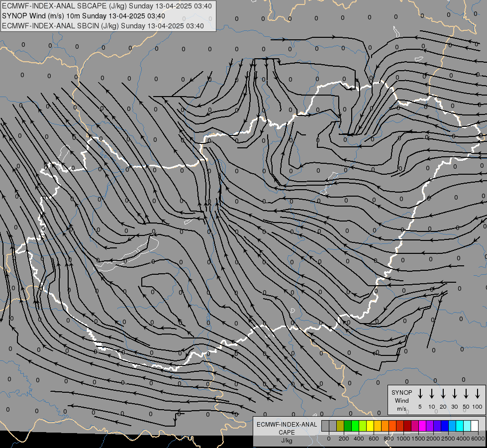Click the 5 m/s wind arrow in legend
Viewport: 487px width, 448px height.
420,393
